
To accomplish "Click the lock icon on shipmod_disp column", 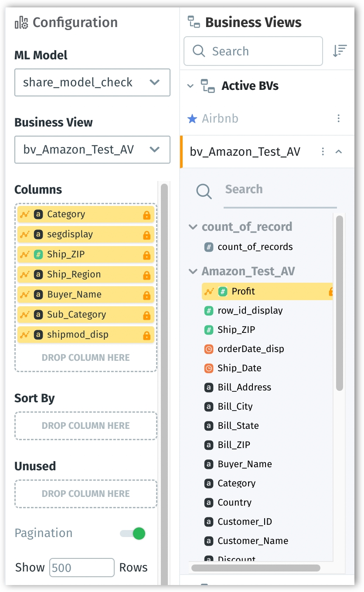I will (x=146, y=335).
